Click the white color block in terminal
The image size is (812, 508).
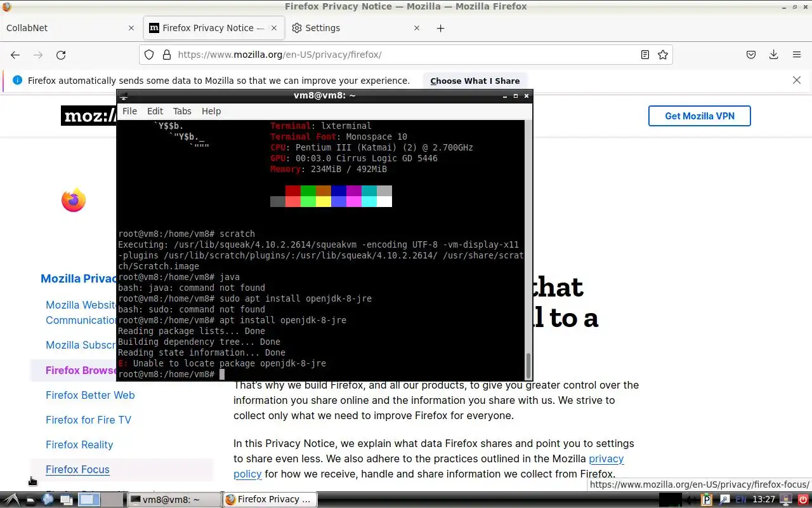click(x=384, y=201)
